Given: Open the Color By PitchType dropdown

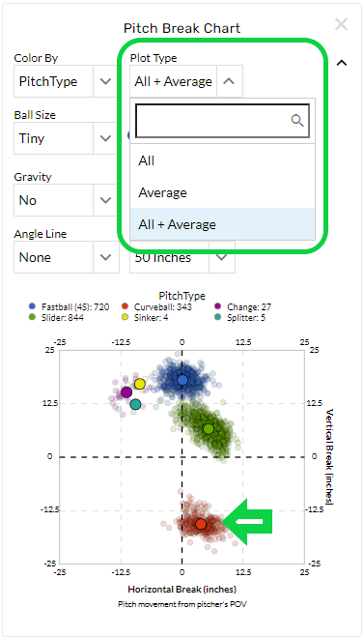Looking at the screenshot, I should (67, 81).
